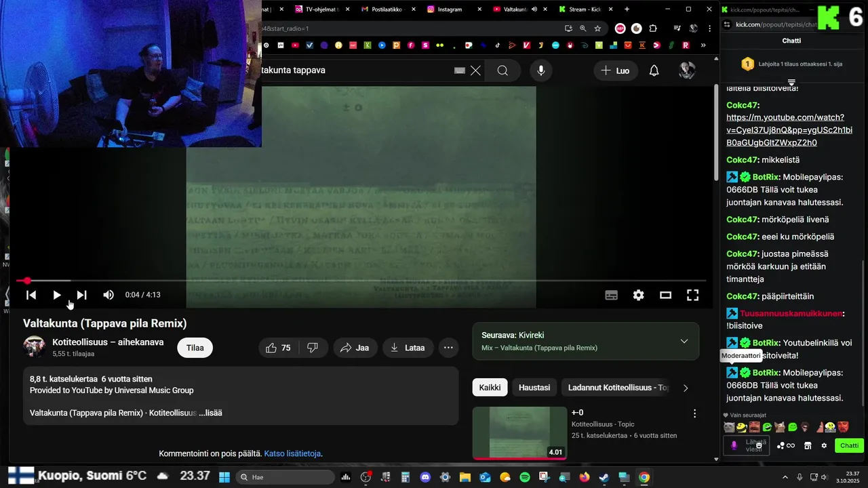Viewport: 868px width, 488px height.
Task: Click Kotiteollisuus channel avatar
Action: click(x=35, y=347)
